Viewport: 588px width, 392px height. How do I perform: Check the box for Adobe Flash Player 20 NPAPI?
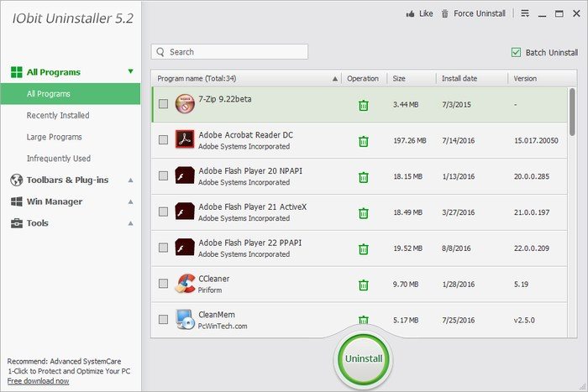[x=163, y=176]
